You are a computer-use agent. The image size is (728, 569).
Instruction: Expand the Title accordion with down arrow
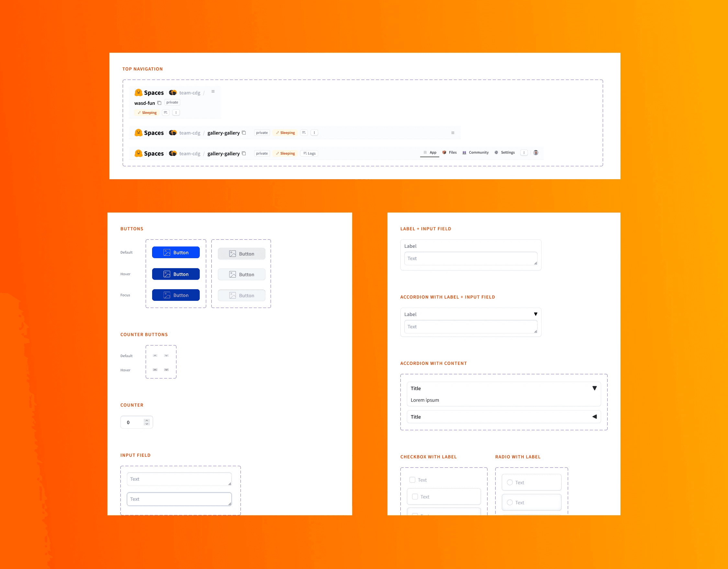(594, 388)
